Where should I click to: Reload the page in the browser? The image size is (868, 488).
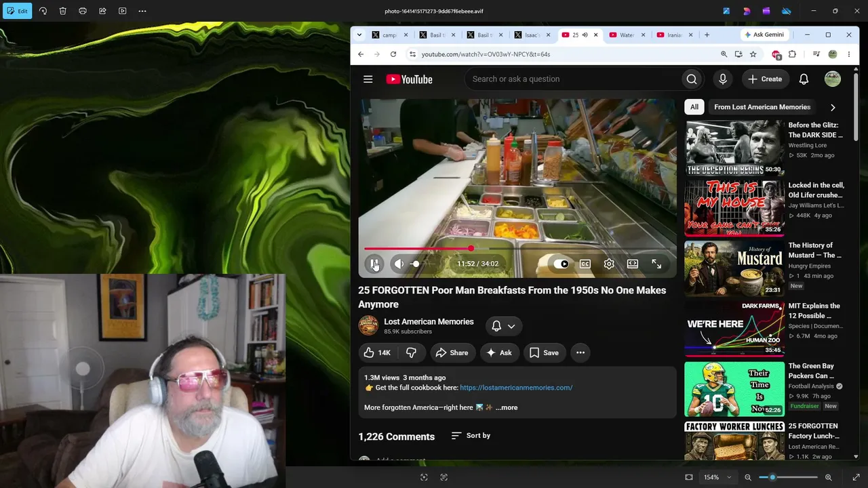393,54
